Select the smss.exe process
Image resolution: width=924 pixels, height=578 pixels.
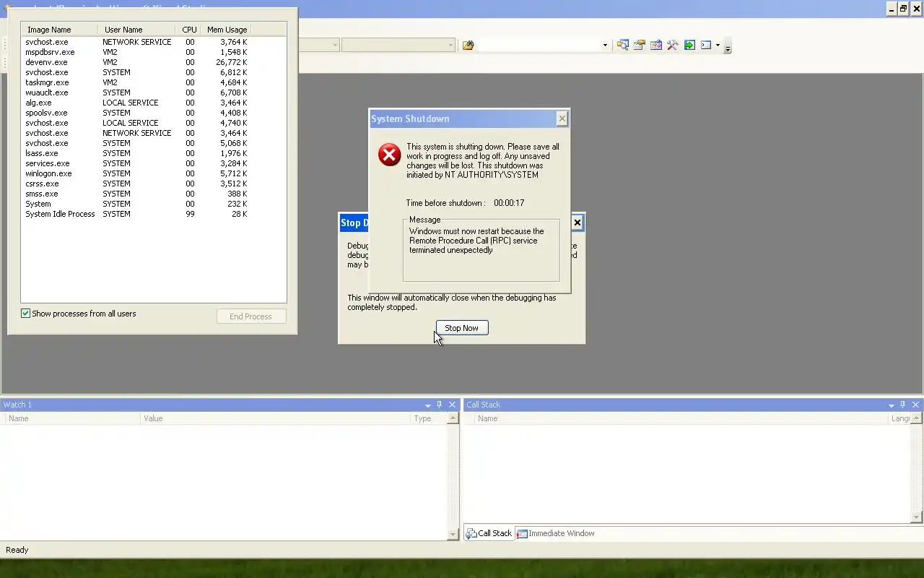[x=137, y=194]
